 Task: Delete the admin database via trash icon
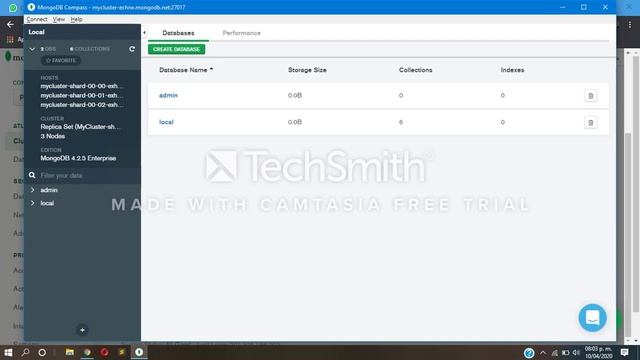point(590,96)
